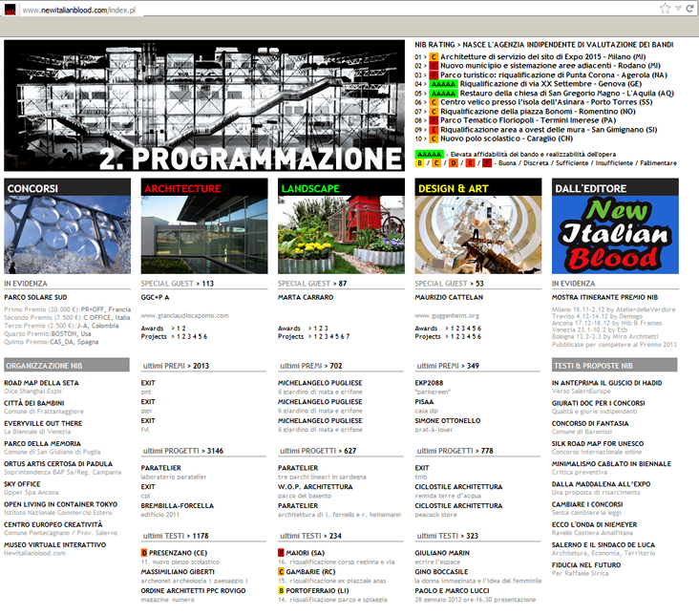
Task: Open the LANDSCAPE section tab
Action: (341, 187)
